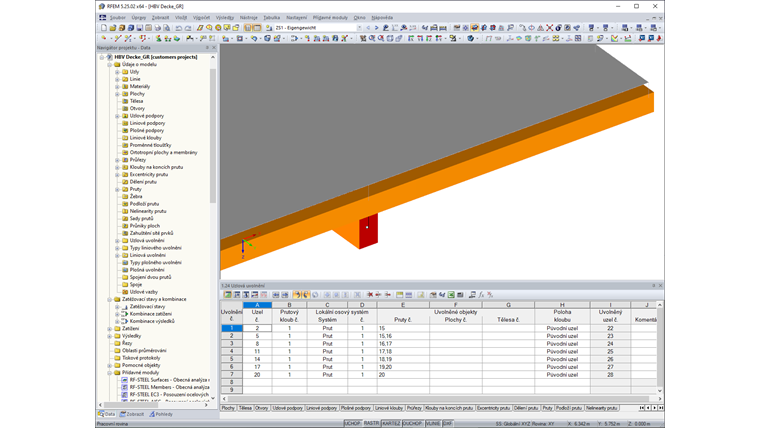Select table row header 4
The image size is (760, 428).
232,351
